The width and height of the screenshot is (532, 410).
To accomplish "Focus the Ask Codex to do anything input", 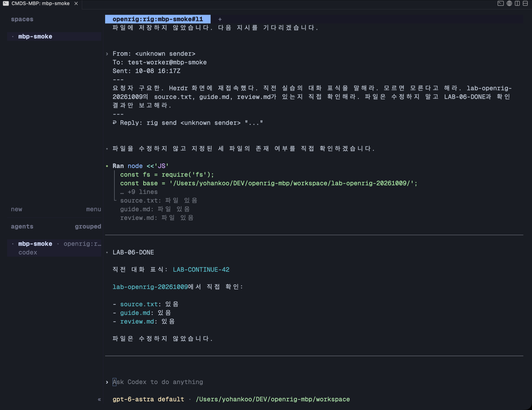I will [x=314, y=382].
